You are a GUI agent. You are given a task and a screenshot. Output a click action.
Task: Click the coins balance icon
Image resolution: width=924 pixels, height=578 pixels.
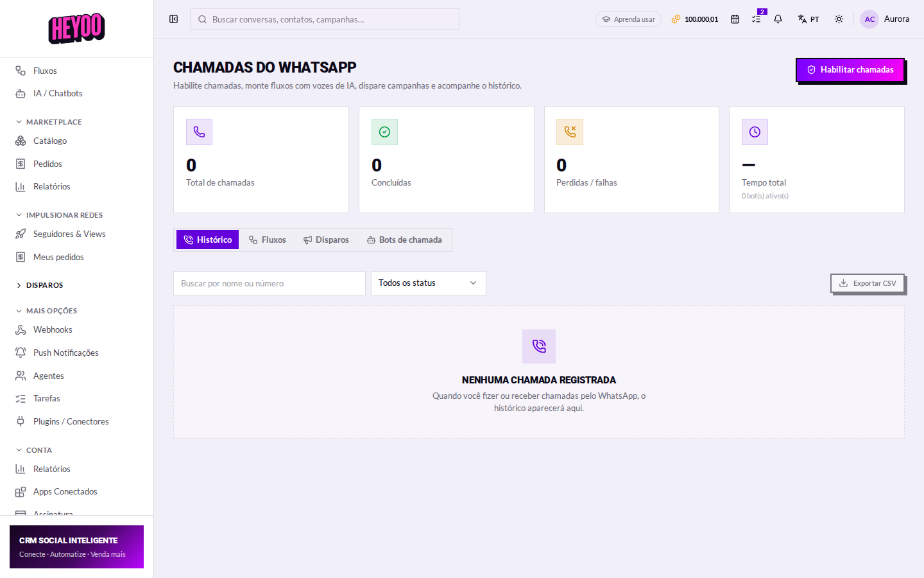[676, 19]
